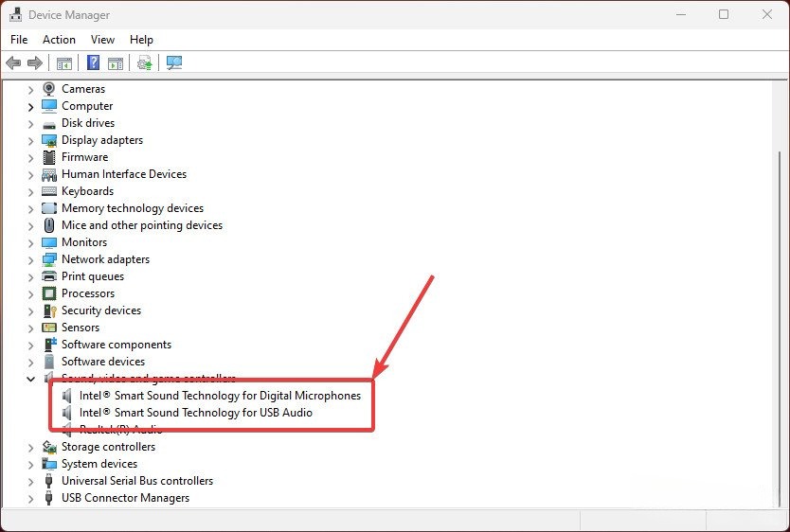Image resolution: width=790 pixels, height=532 pixels.
Task: Click Show/Hide Console Tree toolbar icon
Action: pyautogui.click(x=64, y=63)
